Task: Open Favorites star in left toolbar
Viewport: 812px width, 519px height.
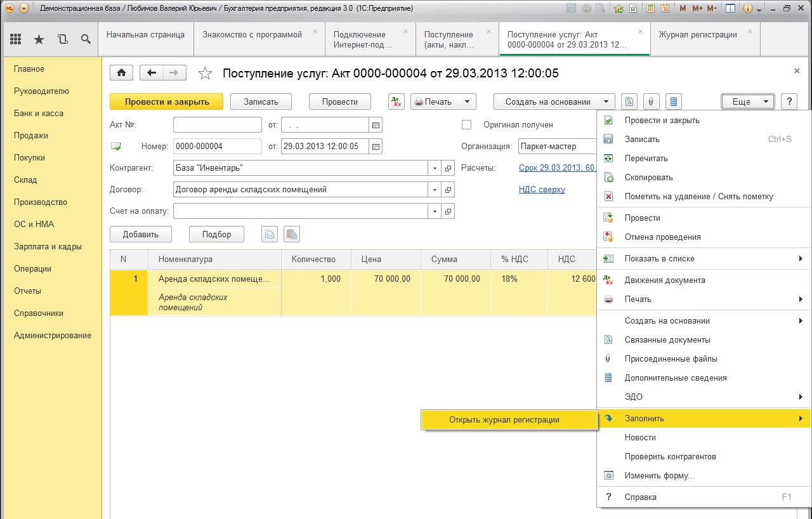Action: tap(39, 39)
